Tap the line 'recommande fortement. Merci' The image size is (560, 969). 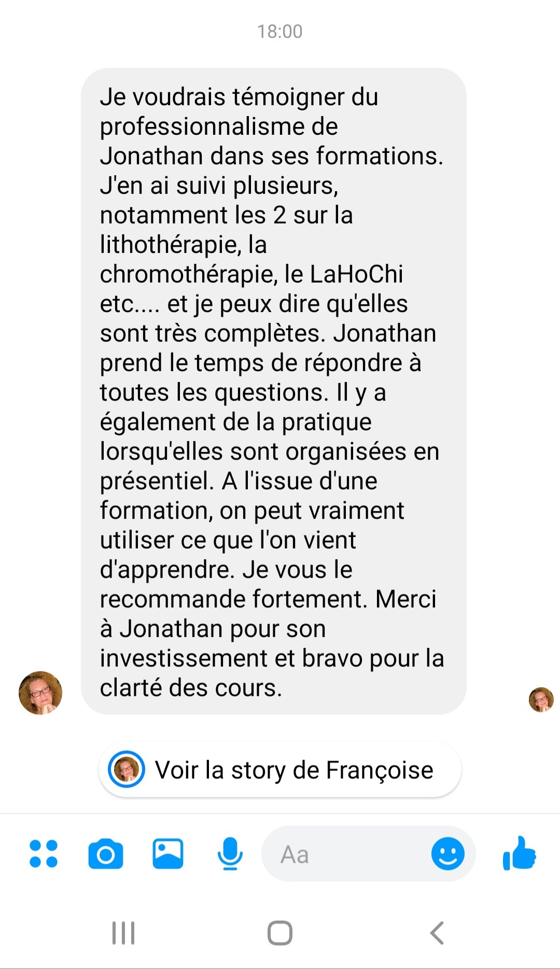pyautogui.click(x=268, y=599)
